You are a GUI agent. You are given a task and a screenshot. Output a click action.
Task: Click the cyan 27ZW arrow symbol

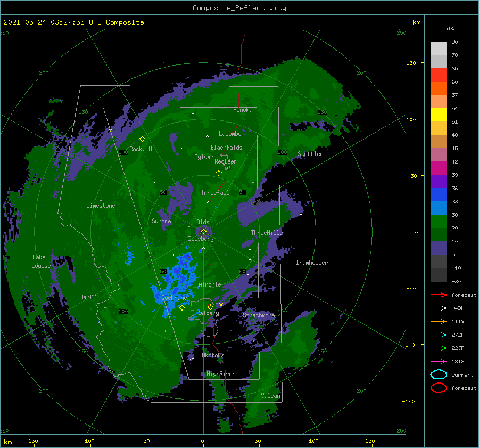pos(439,335)
